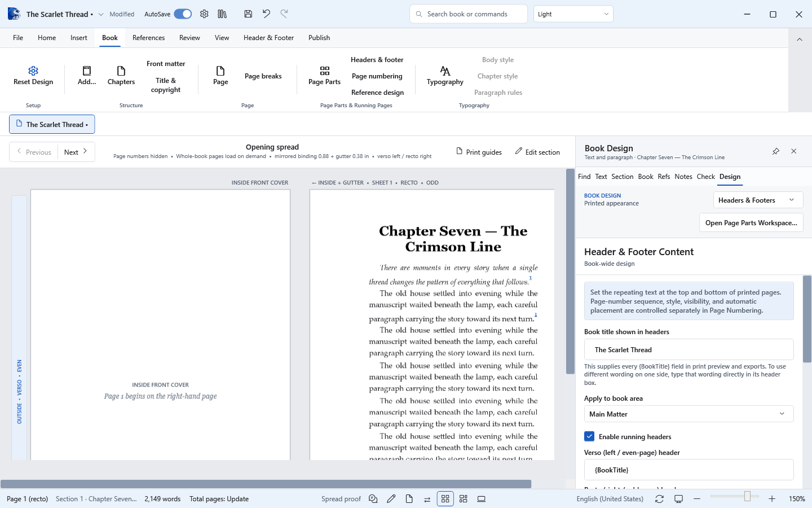Open the Chapters page icon
Image resolution: width=812 pixels, height=508 pixels.
(x=121, y=71)
